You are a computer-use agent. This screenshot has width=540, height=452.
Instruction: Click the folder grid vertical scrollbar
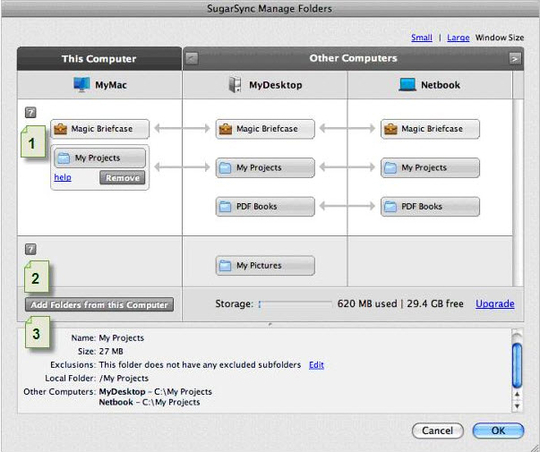pyautogui.click(x=518, y=193)
